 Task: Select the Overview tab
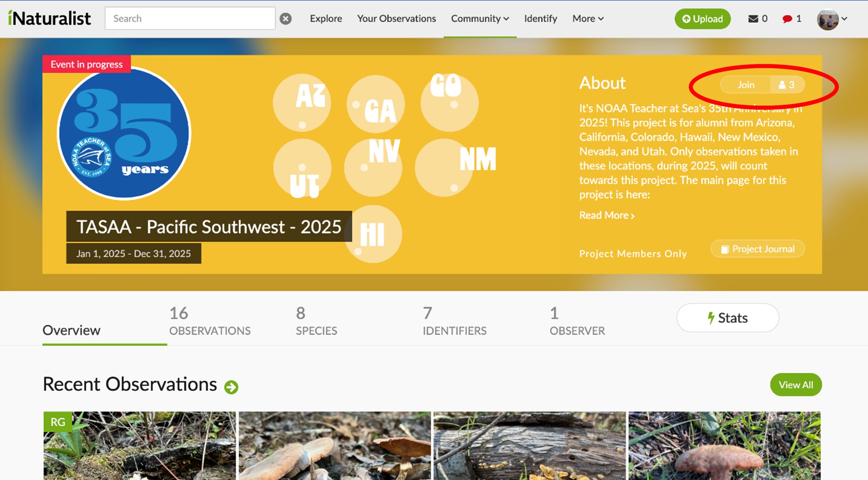coord(71,330)
